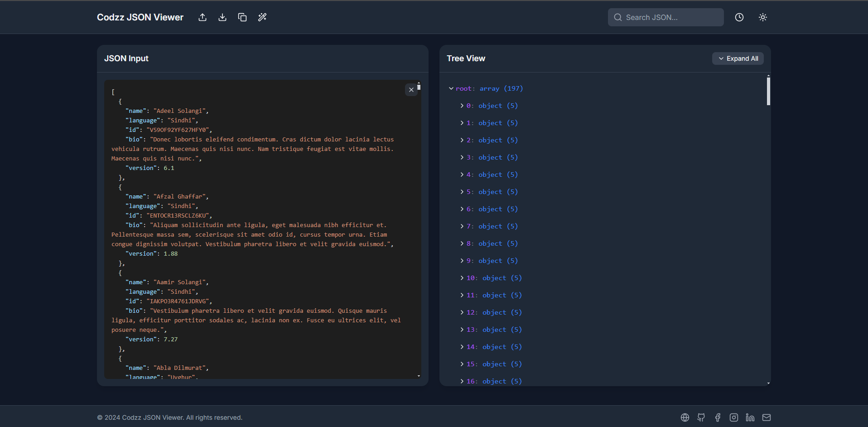This screenshot has width=868, height=427.
Task: Clear JSON input with the X button
Action: (x=411, y=90)
